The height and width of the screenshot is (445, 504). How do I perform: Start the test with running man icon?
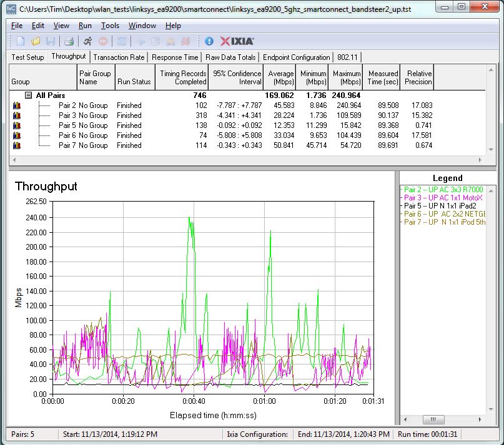(88, 41)
